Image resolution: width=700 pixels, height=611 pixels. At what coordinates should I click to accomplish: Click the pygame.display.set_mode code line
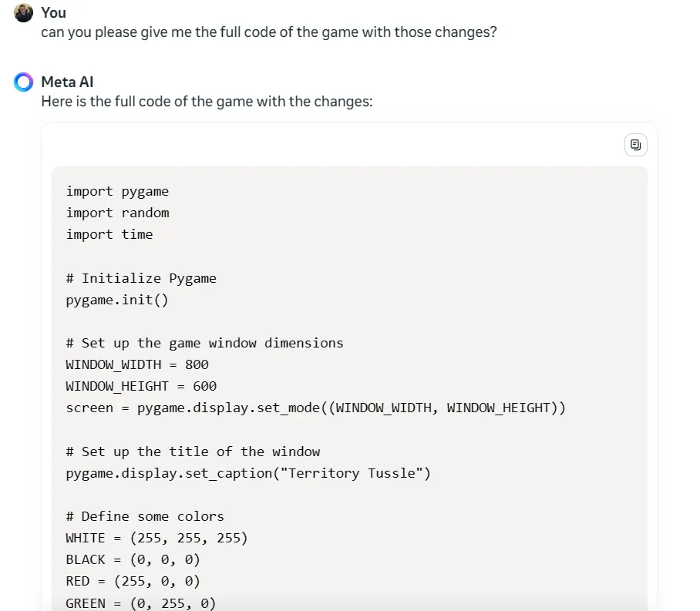point(315,408)
